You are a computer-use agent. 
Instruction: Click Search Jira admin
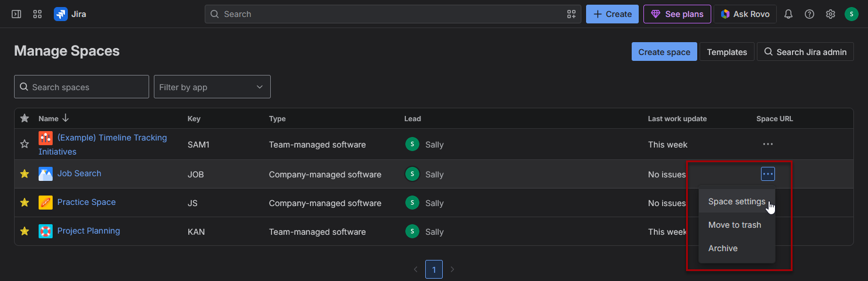[x=805, y=52]
